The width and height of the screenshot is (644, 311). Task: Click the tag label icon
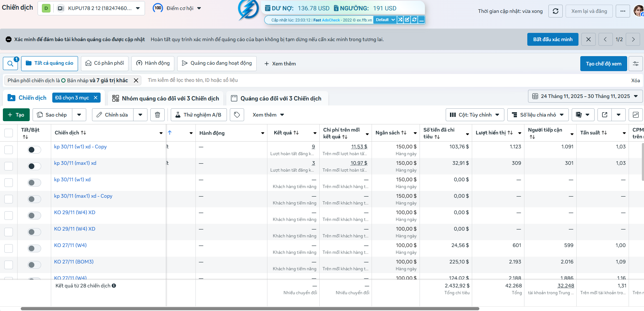[x=237, y=115]
